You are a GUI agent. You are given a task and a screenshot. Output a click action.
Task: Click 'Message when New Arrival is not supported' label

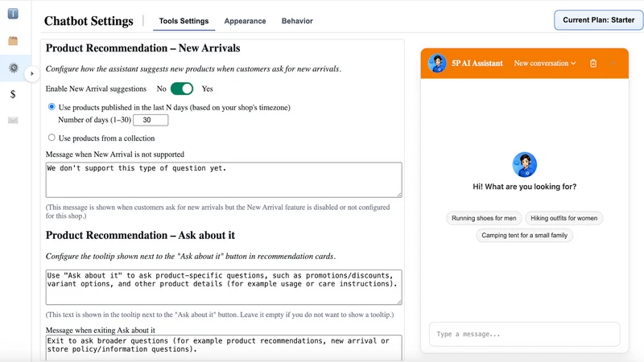pos(115,154)
